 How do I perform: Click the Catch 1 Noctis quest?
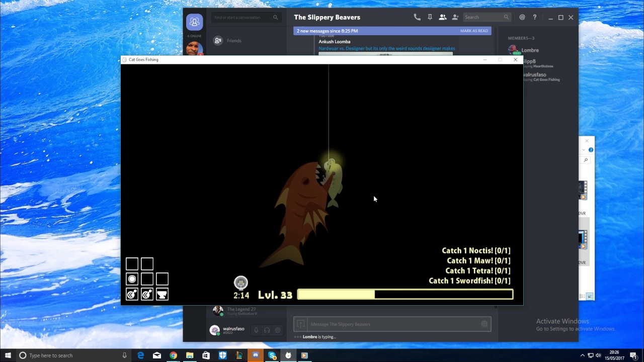point(476,250)
